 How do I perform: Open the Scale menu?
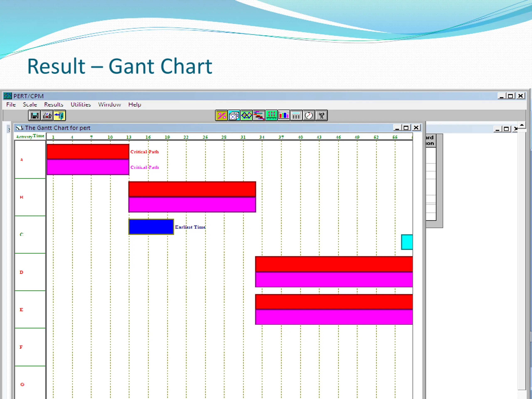point(30,105)
